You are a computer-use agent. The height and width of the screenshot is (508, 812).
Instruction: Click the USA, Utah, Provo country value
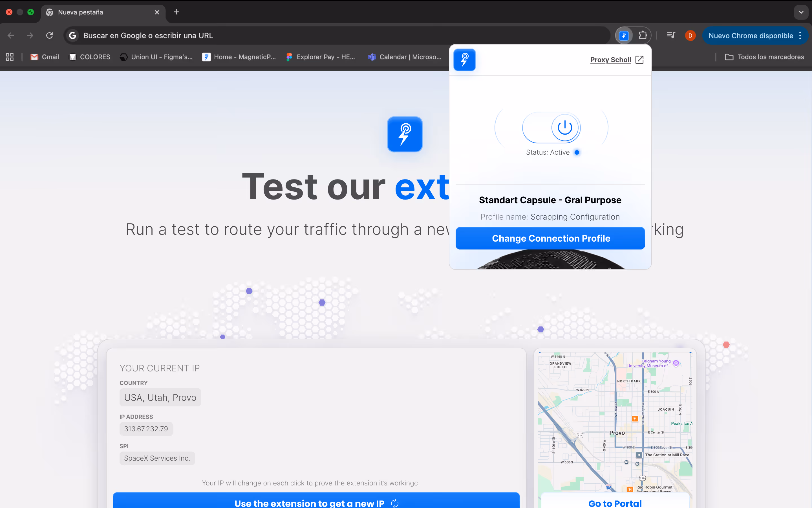[160, 397]
